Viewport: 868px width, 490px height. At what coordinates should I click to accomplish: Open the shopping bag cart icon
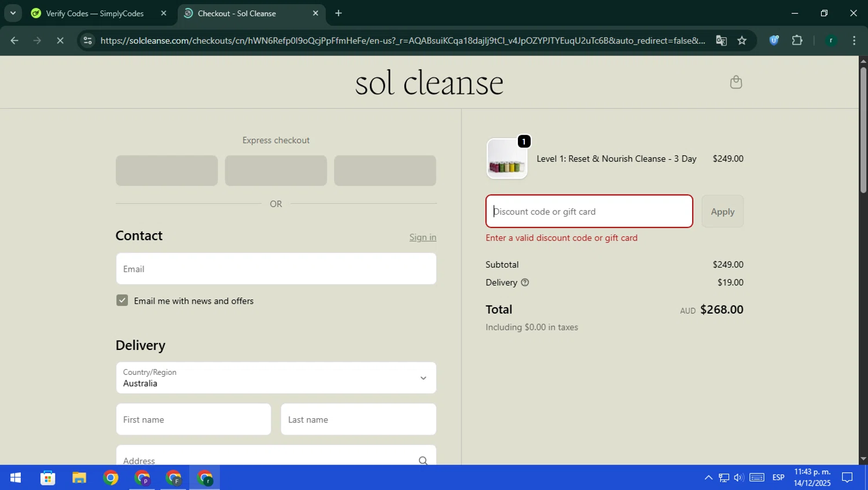pos(735,82)
